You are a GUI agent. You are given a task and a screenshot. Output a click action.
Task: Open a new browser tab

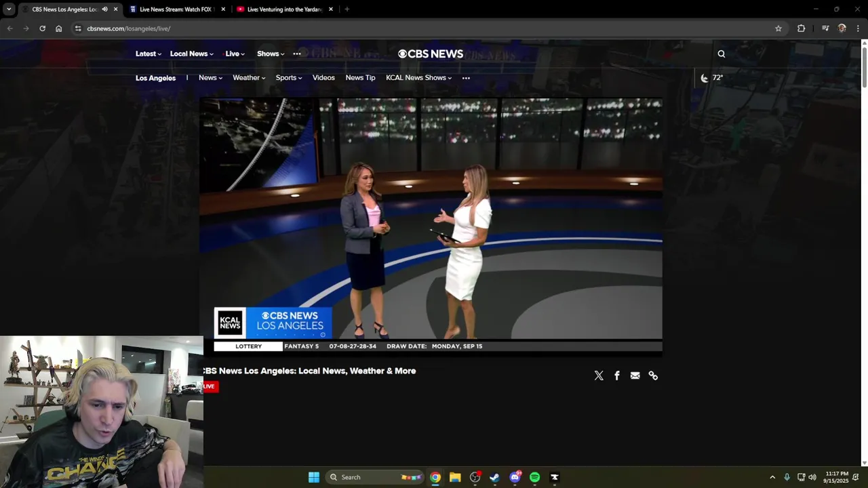click(347, 9)
